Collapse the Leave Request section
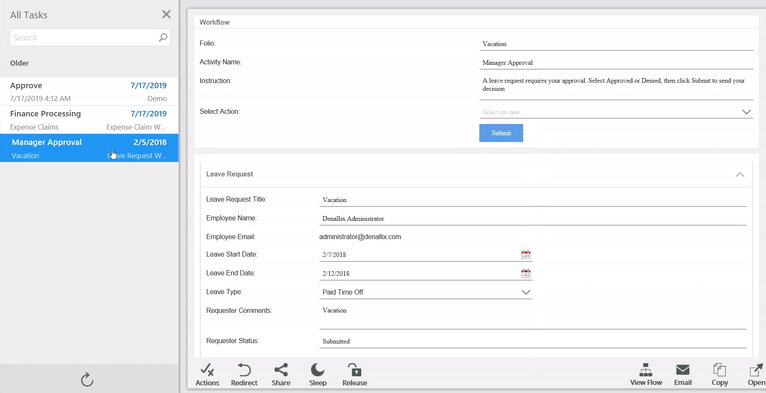Image resolution: width=766 pixels, height=393 pixels. pyautogui.click(x=740, y=175)
